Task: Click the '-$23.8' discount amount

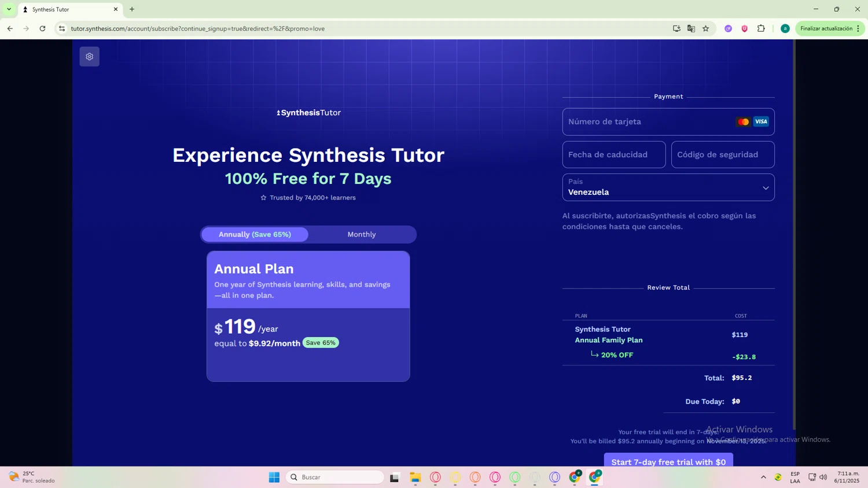Action: coord(744,357)
